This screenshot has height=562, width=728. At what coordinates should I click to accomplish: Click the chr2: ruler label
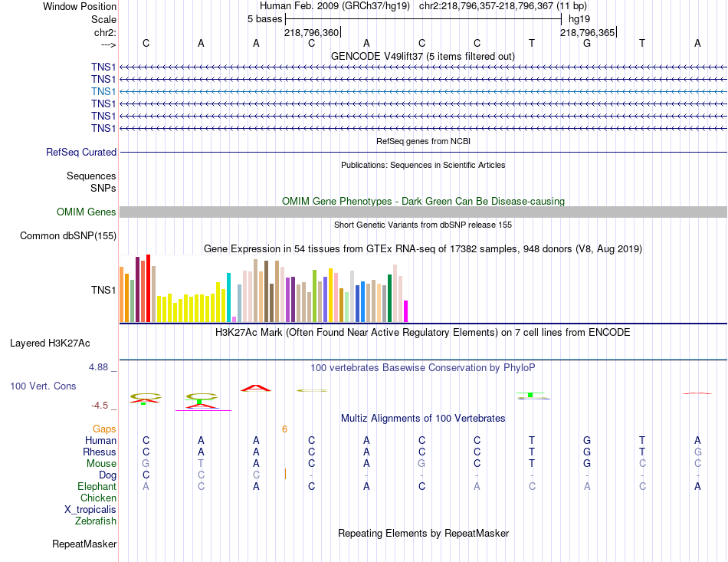click(x=105, y=32)
